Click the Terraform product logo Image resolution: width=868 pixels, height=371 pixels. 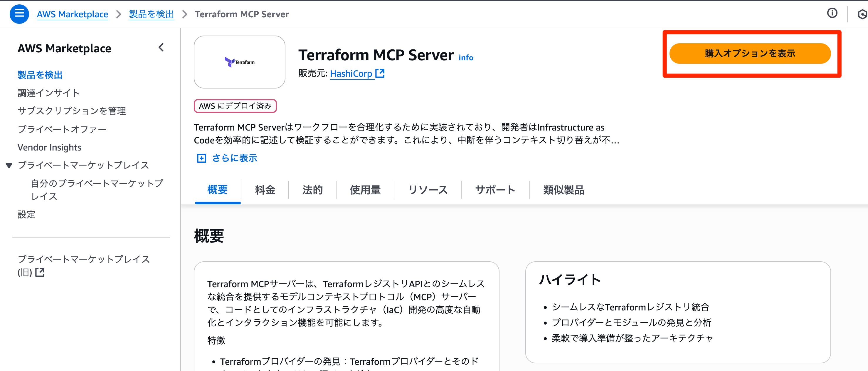240,62
